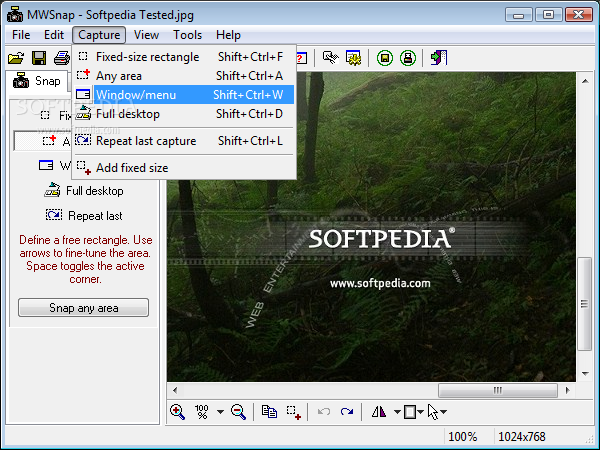
Task: Click the green circle auto-save icon
Action: (385, 58)
